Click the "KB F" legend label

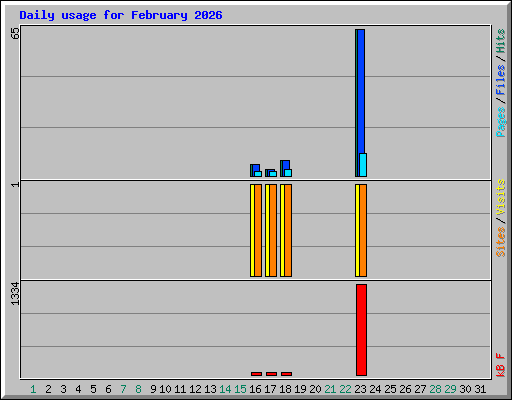tap(500, 365)
